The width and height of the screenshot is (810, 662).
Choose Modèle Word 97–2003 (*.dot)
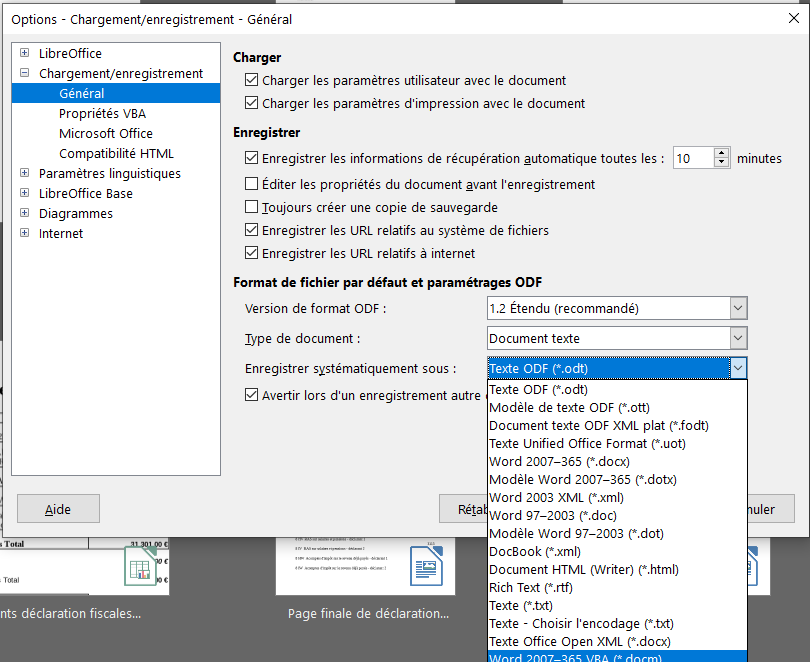pyautogui.click(x=617, y=533)
